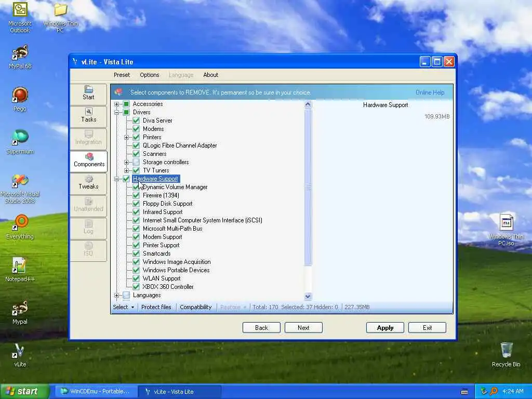Click vLite title bar logo icon
The height and width of the screenshot is (399, 532).
point(75,62)
